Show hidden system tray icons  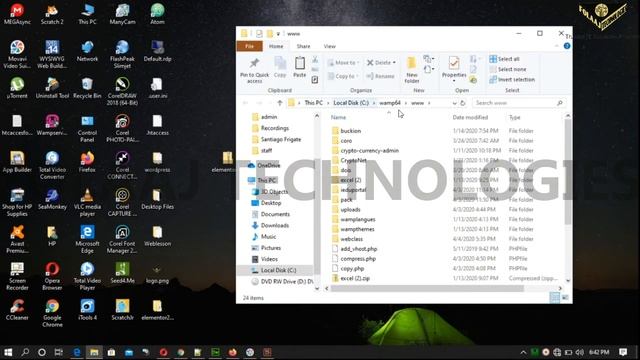point(523,352)
